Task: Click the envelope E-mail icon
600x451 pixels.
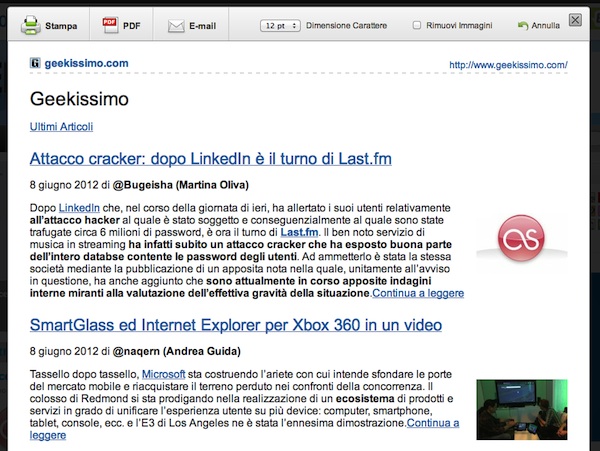Action: point(176,26)
